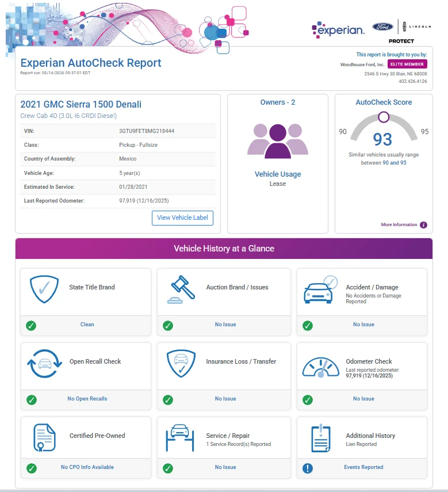Click the Experian AutoCheck Report title

point(91,63)
